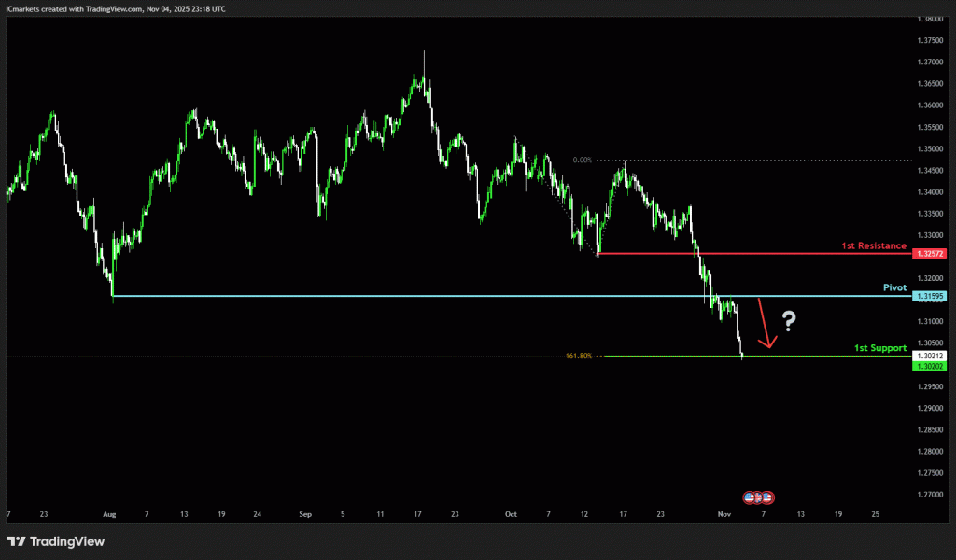The image size is (956, 560).
Task: Click the Sep label on time axis
Action: point(306,514)
